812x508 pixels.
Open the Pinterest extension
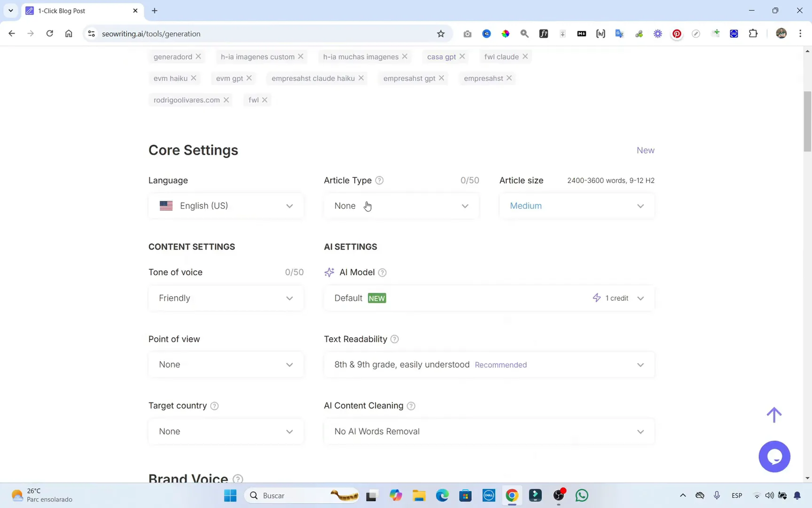[676, 34]
